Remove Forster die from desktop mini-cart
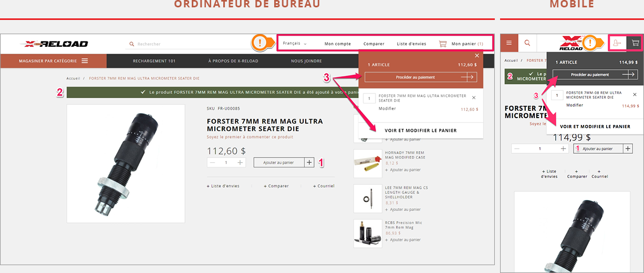The width and height of the screenshot is (644, 273). (474, 97)
